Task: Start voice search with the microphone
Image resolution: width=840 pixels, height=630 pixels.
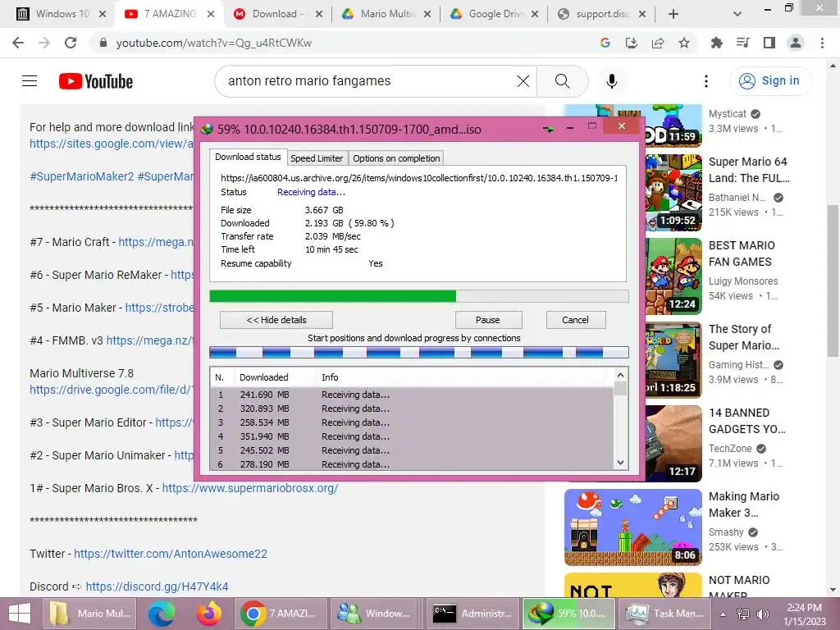Action: [x=611, y=81]
